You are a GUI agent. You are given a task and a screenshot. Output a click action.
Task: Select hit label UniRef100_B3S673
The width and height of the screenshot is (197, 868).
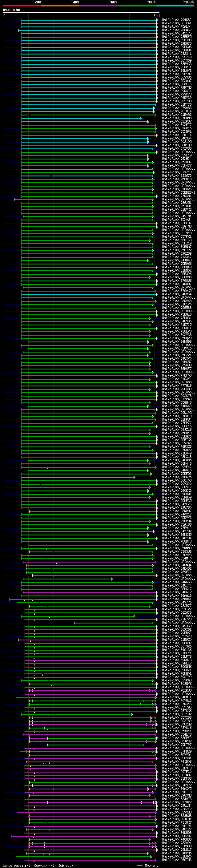tap(177, 176)
